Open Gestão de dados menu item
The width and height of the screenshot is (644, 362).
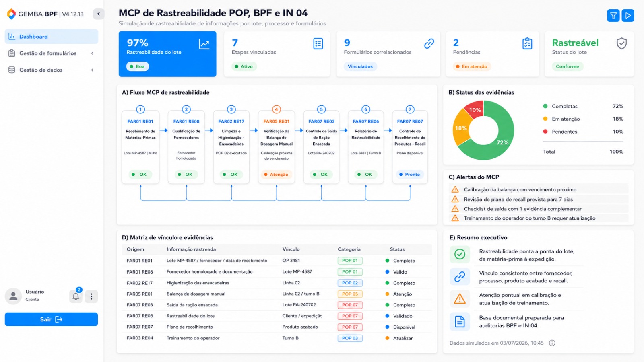point(52,70)
